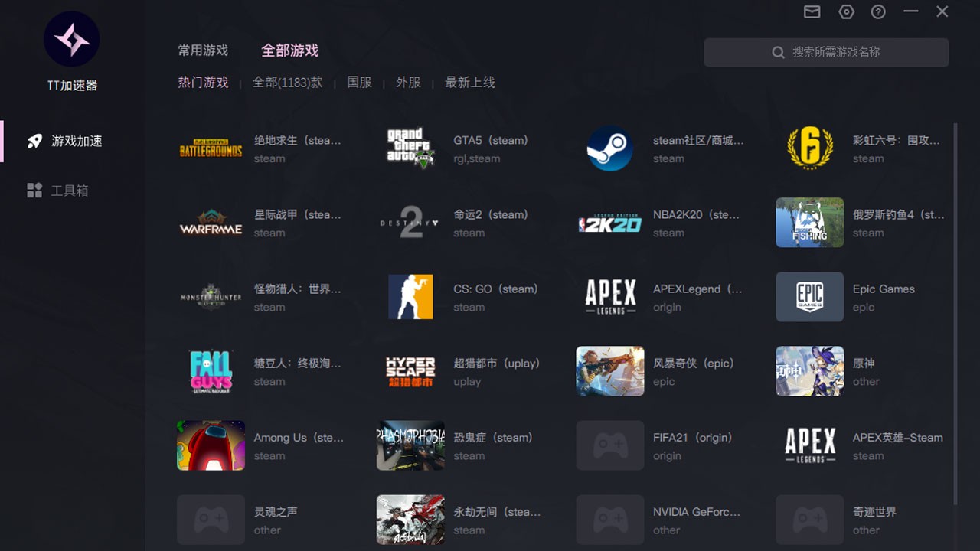
Task: Click the GTA5 (steam) title
Action: [491, 141]
